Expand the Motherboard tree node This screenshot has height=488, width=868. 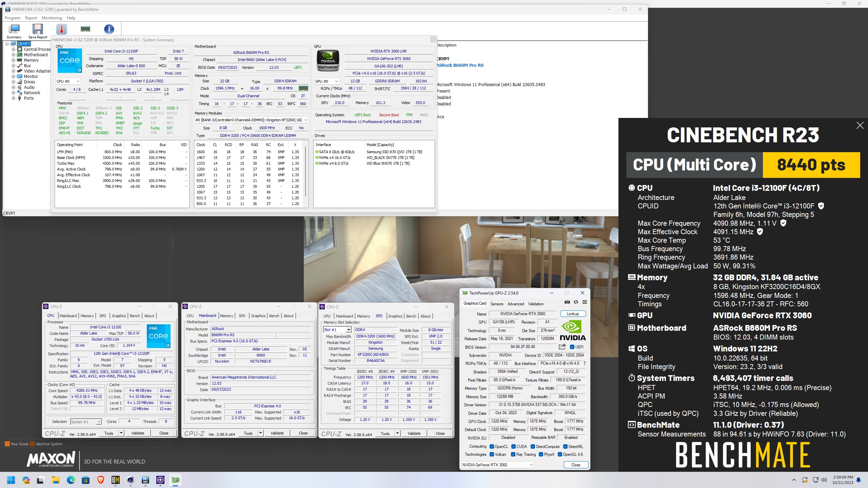pos(14,55)
